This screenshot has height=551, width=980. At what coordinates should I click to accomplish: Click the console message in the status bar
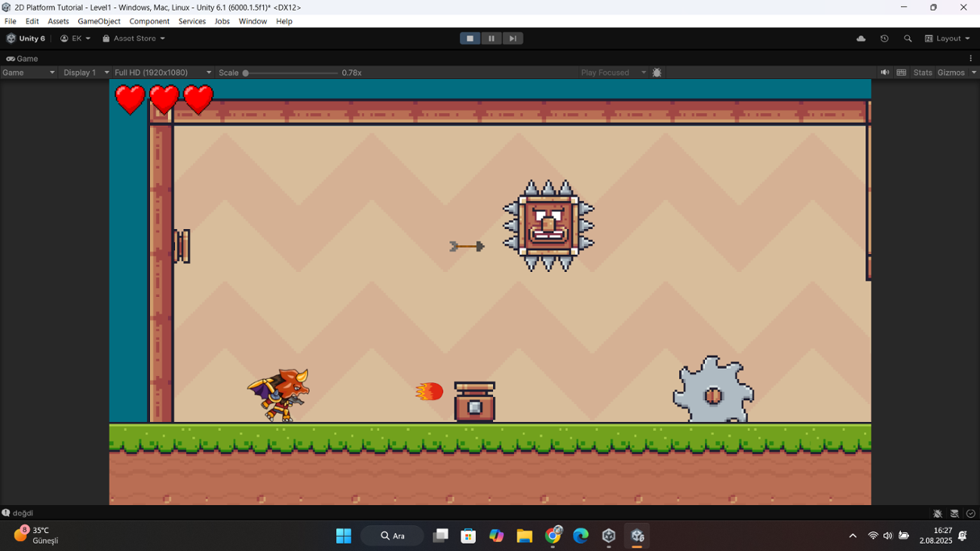(x=21, y=513)
